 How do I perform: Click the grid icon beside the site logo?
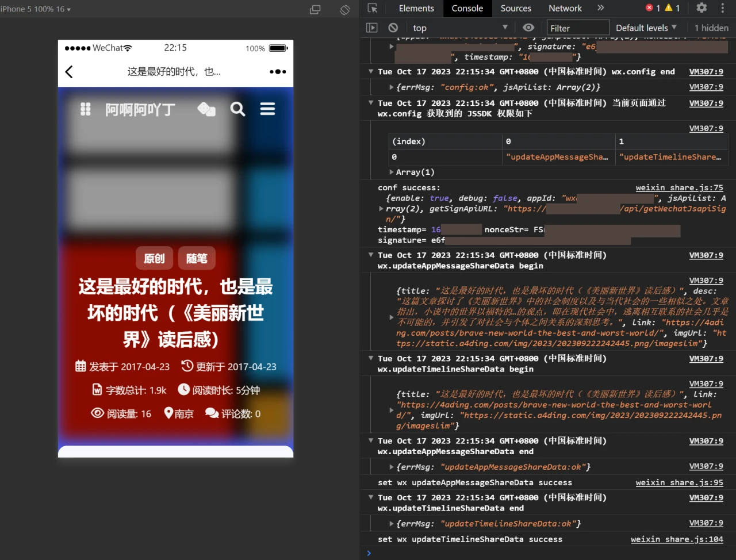[x=85, y=108]
